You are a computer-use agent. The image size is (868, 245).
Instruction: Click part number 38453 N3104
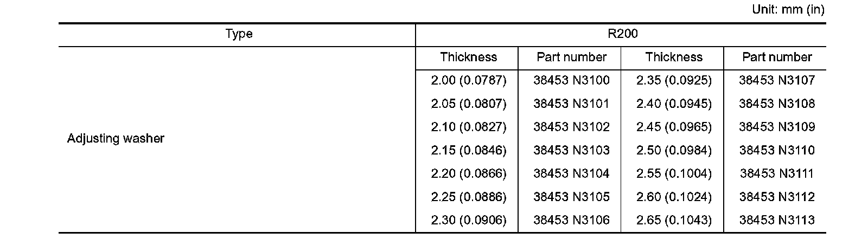click(x=571, y=174)
